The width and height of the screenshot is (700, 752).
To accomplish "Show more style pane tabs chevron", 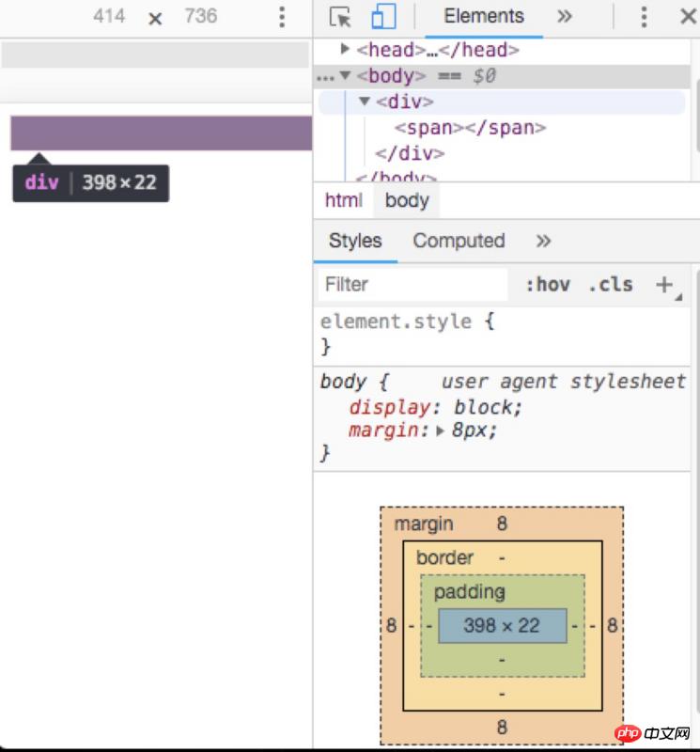I will [x=543, y=242].
